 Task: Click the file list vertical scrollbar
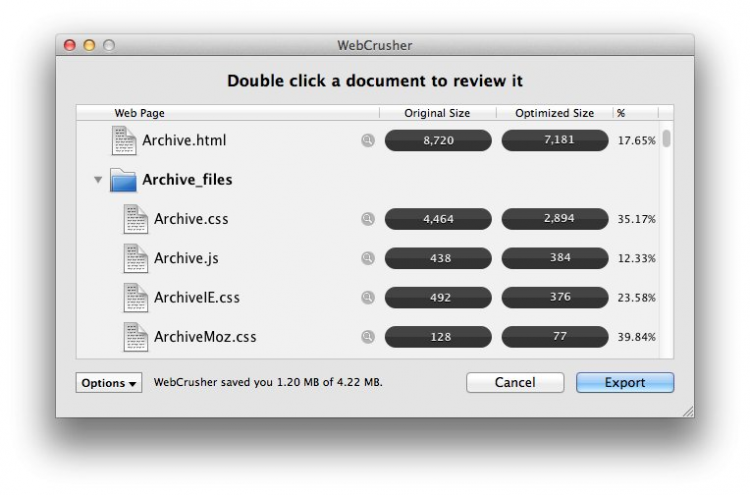coord(666,139)
